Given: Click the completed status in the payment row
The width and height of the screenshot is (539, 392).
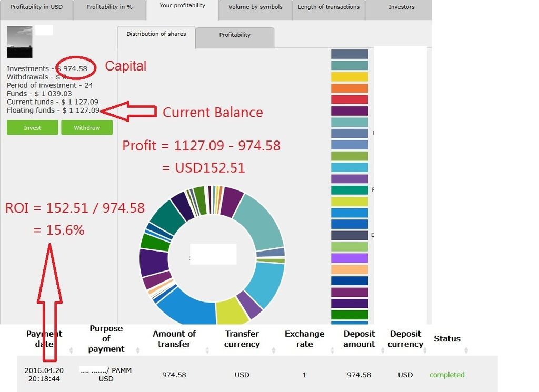Looking at the screenshot, I should (x=447, y=375).
